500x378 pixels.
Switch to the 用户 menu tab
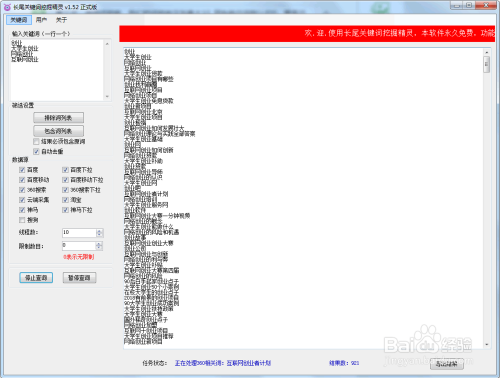coord(41,20)
